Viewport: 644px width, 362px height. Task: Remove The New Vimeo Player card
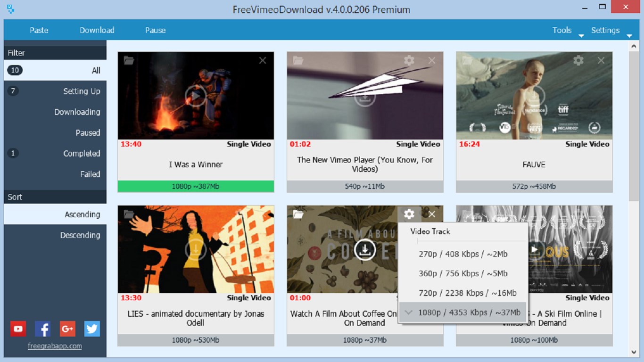(432, 60)
